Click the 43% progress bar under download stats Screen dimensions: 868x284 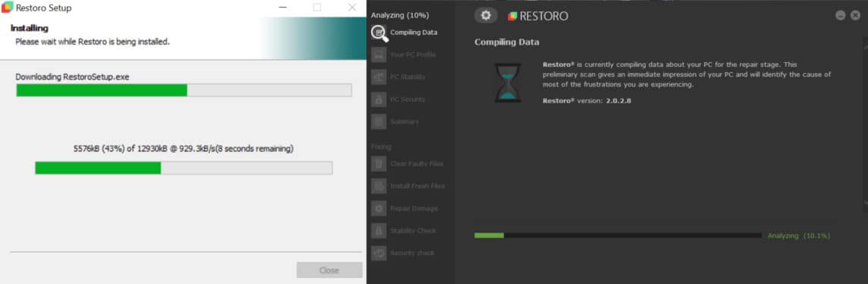[x=184, y=168]
